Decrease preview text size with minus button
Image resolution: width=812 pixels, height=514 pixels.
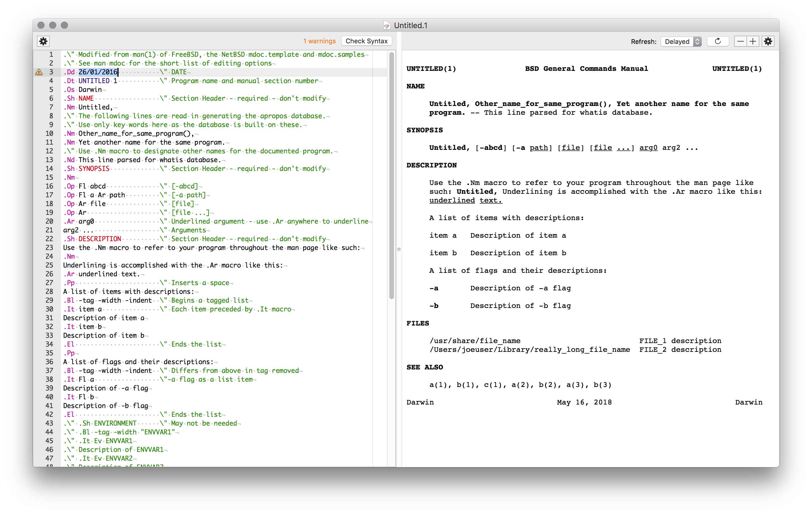click(x=741, y=41)
